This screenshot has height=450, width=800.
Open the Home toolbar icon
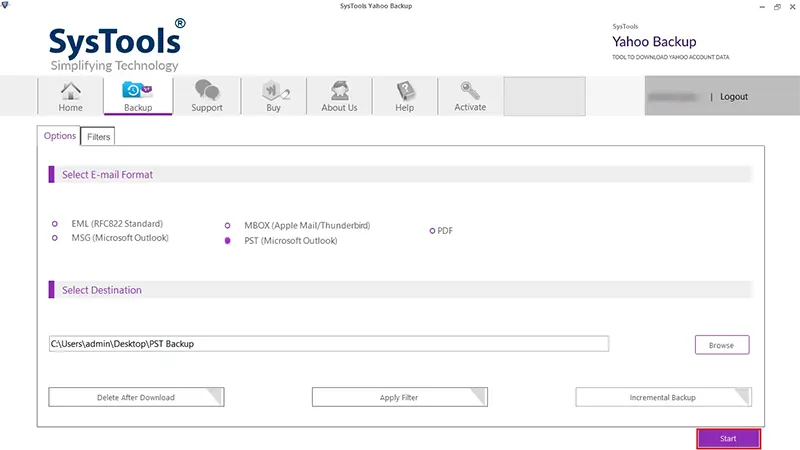point(70,96)
